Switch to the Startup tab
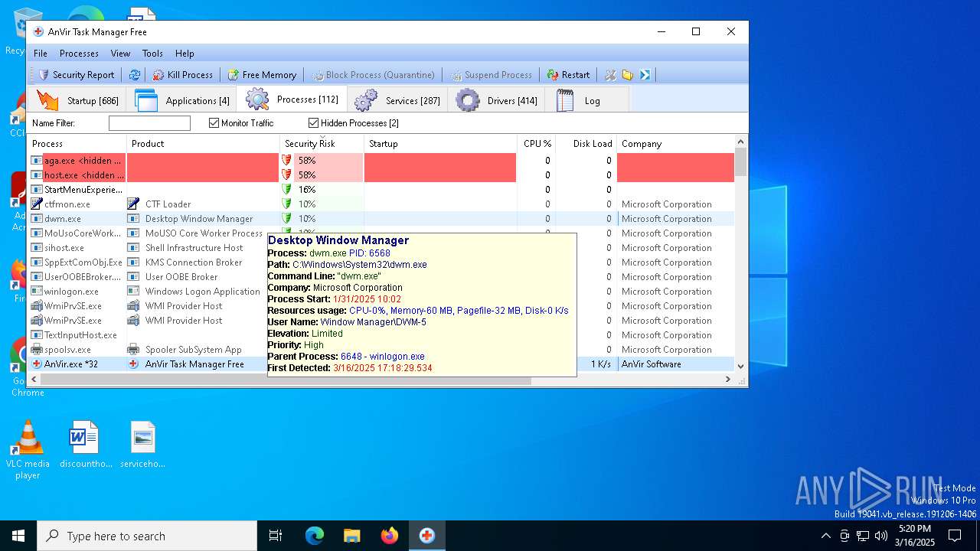 77,100
